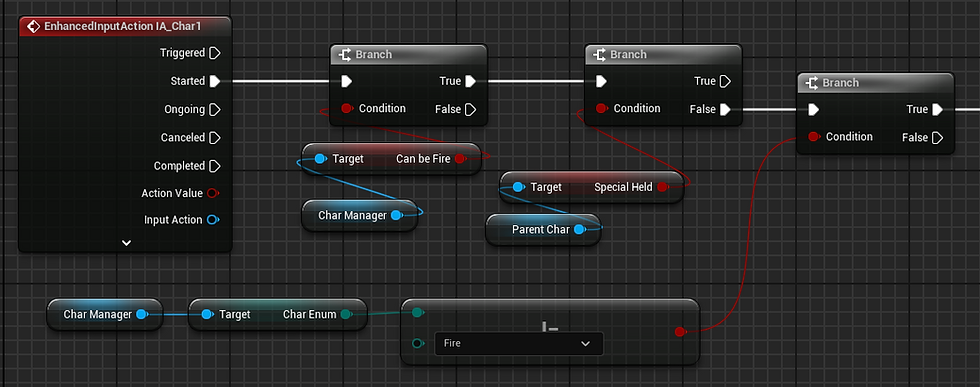Click False pin of Branch using Special Held
980x387 pixels.
point(725,109)
